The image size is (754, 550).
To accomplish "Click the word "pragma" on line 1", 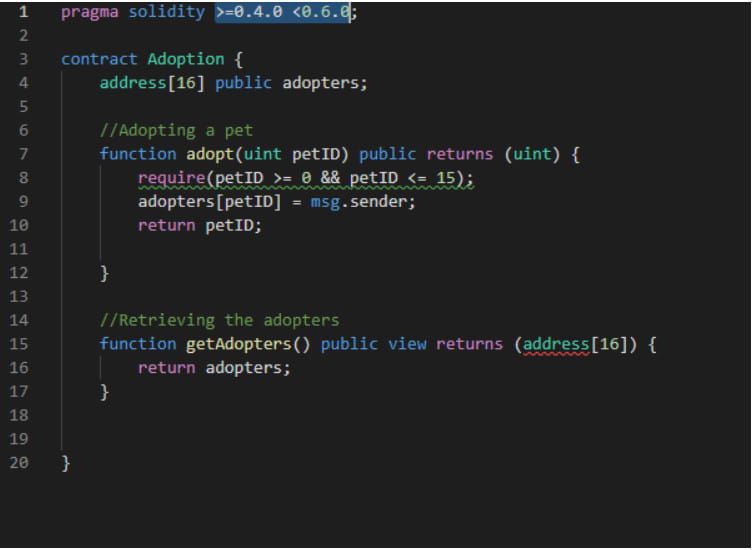I will tap(89, 12).
